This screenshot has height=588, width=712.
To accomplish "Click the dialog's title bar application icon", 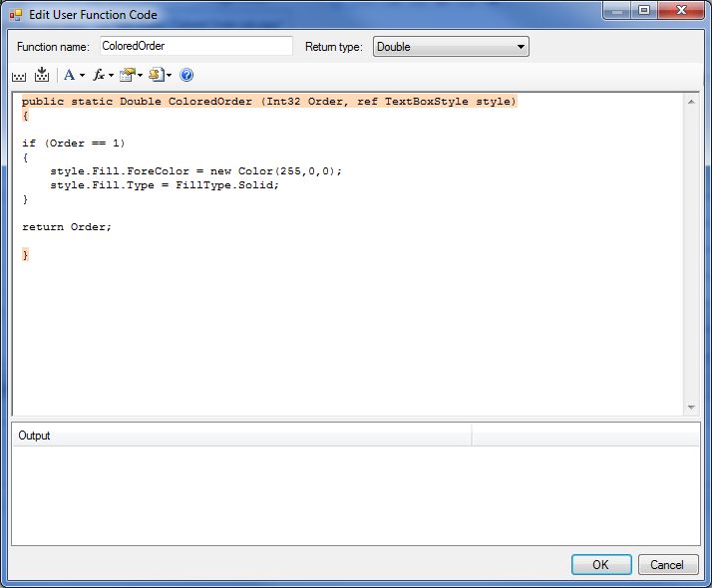I will (x=16, y=15).
